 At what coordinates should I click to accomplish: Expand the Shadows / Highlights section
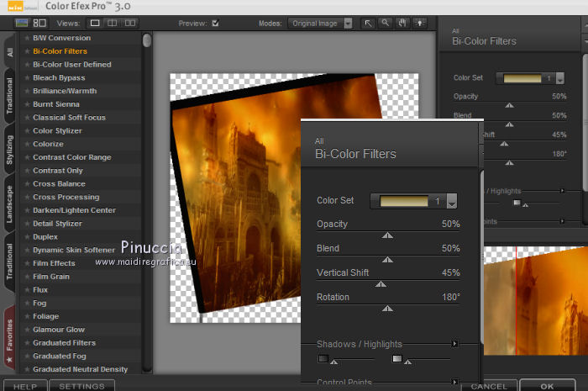tap(454, 343)
